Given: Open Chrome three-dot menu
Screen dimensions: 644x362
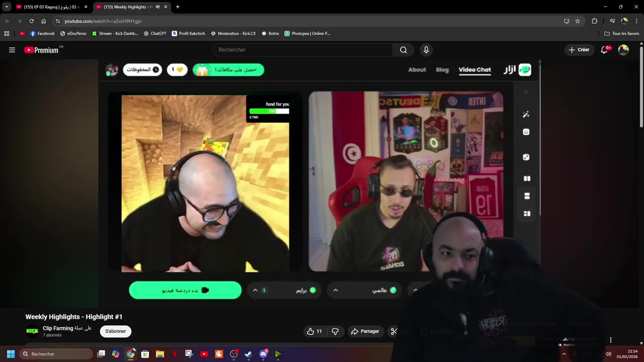Looking at the screenshot, I should point(636,21).
